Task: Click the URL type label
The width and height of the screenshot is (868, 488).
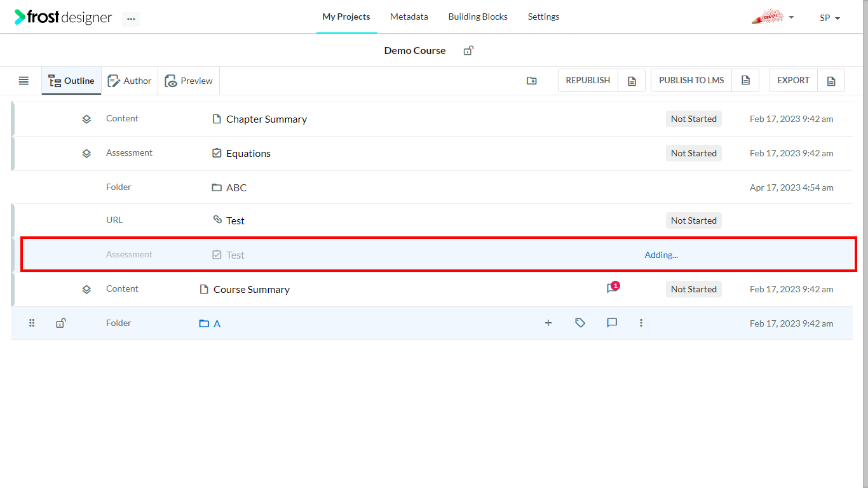Action: coord(114,220)
